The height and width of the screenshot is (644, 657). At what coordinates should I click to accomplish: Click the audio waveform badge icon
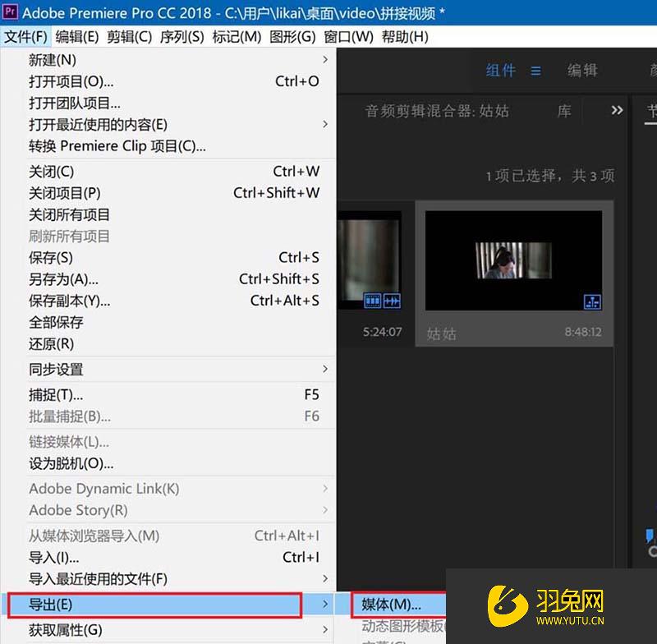point(392,301)
